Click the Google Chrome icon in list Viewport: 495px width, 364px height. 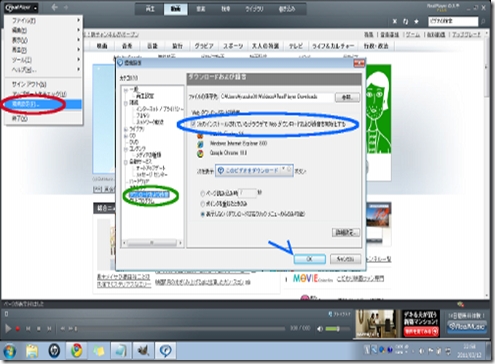200,153
